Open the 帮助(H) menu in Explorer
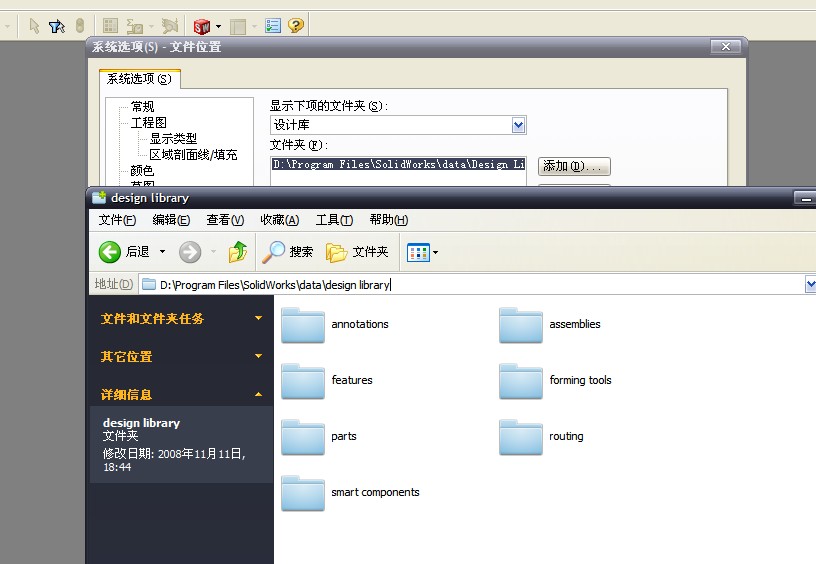Screen dimensions: 816x564 [389, 220]
